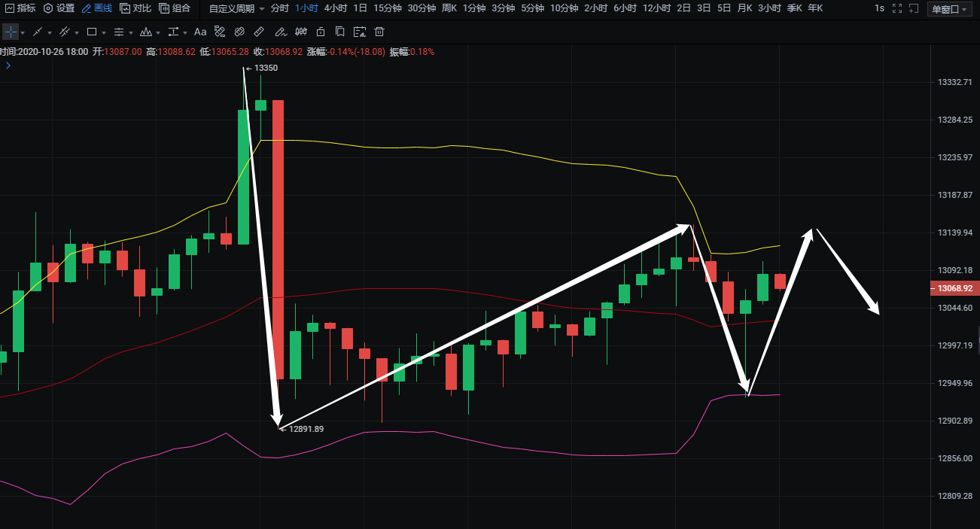Switch to the 15分钟 timeframe
The height and width of the screenshot is (529, 980).
(x=387, y=8)
